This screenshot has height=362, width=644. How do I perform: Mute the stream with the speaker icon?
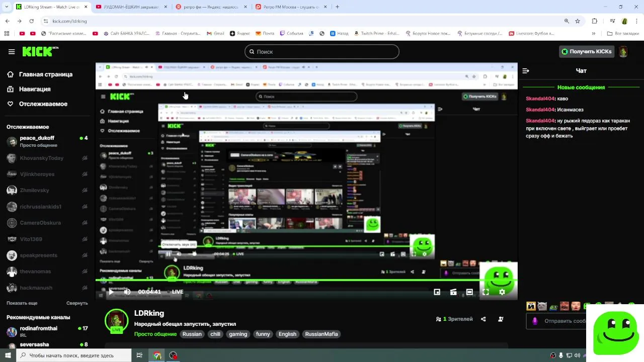click(127, 292)
